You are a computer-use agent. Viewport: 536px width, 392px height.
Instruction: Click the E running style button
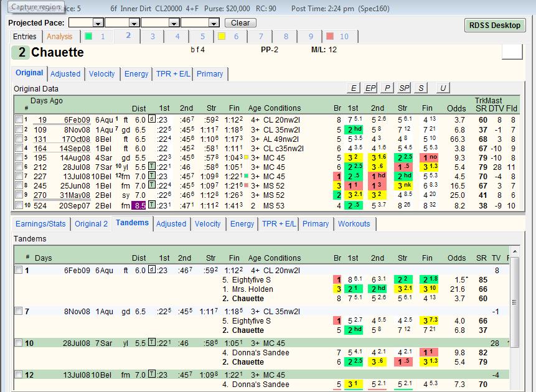(x=354, y=88)
